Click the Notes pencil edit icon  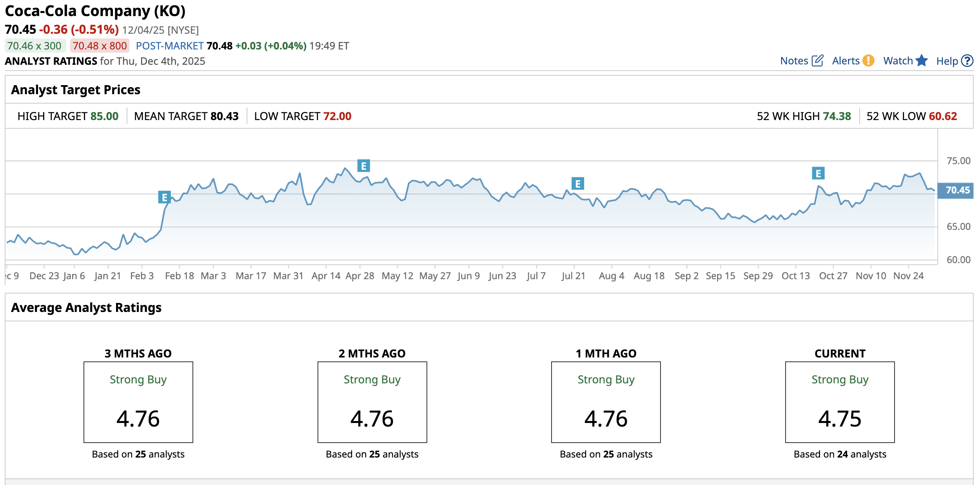click(x=817, y=61)
